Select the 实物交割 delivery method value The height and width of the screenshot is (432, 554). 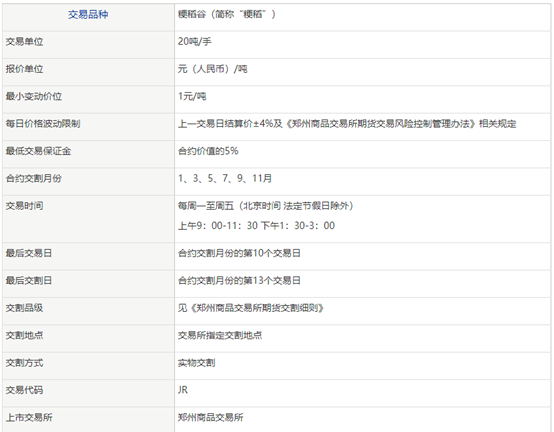pyautogui.click(x=196, y=363)
